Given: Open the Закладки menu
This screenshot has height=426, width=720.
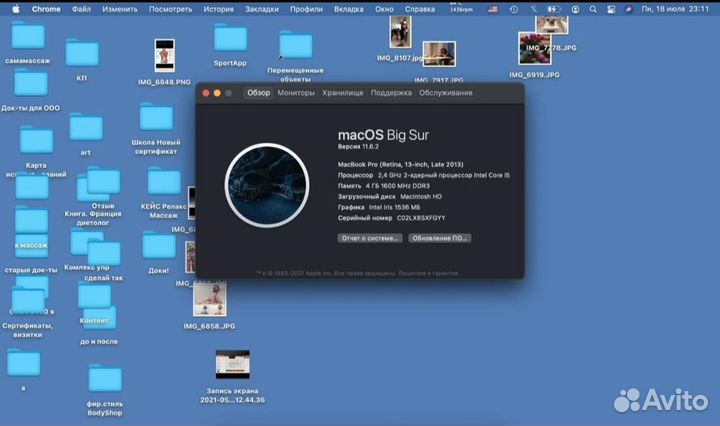Looking at the screenshot, I should [262, 9].
